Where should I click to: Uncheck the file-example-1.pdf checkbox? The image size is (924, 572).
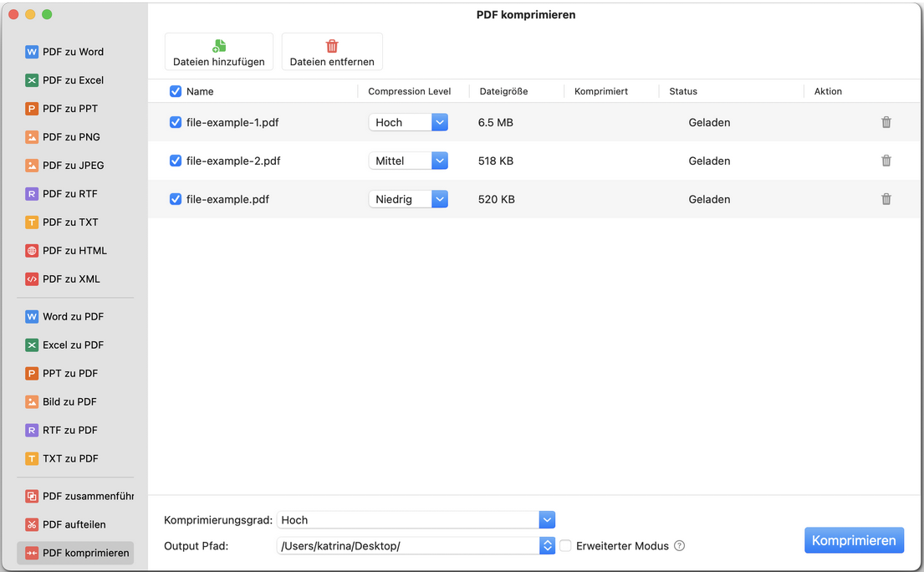coord(176,122)
